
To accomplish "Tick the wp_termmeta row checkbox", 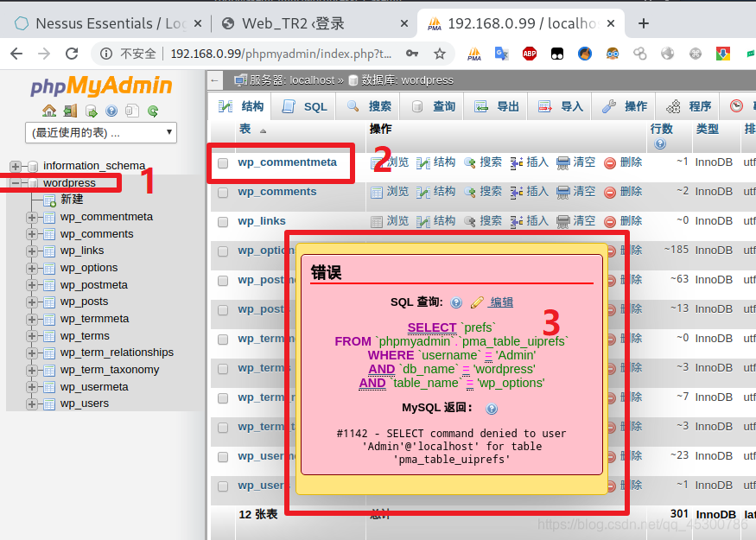I will 223,340.
